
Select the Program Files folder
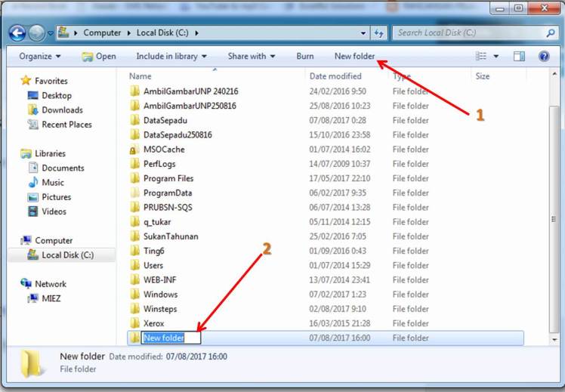(168, 179)
